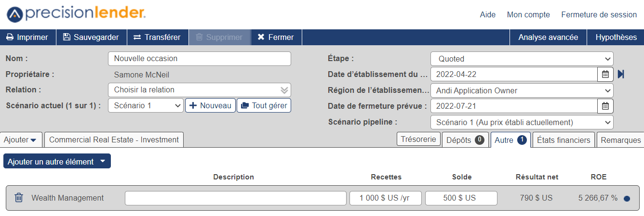Open the Aide link
Image resolution: width=644 pixels, height=216 pixels.
(488, 15)
